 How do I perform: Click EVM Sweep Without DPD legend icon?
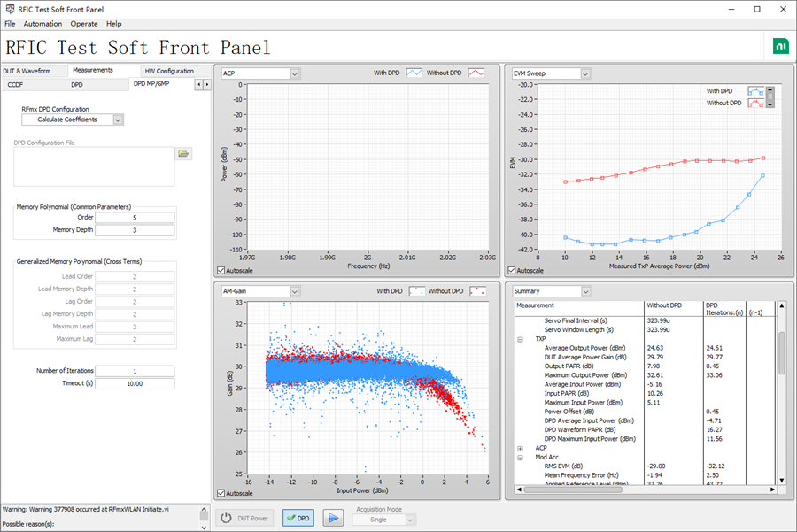(x=756, y=104)
